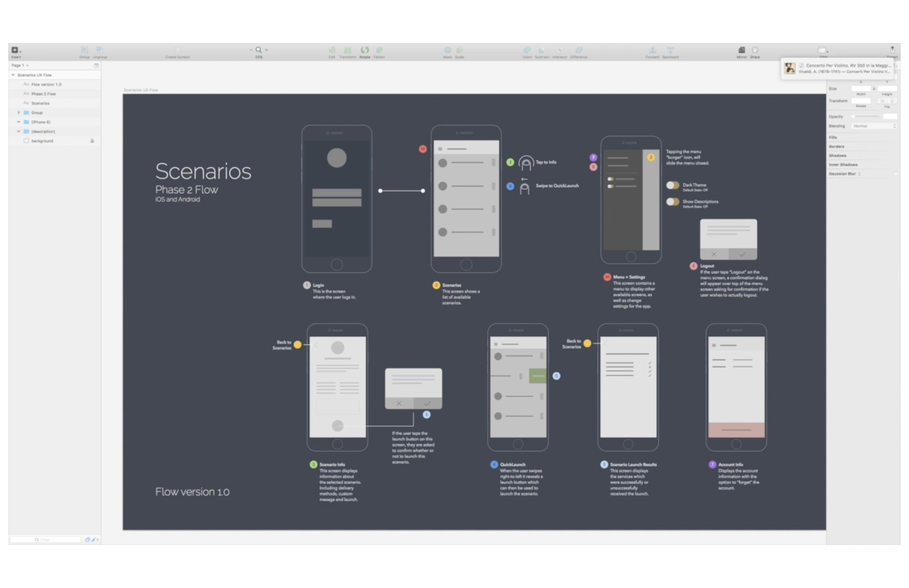Click the Inner Shadows section header
This screenshot has width=909, height=588.
tap(843, 164)
